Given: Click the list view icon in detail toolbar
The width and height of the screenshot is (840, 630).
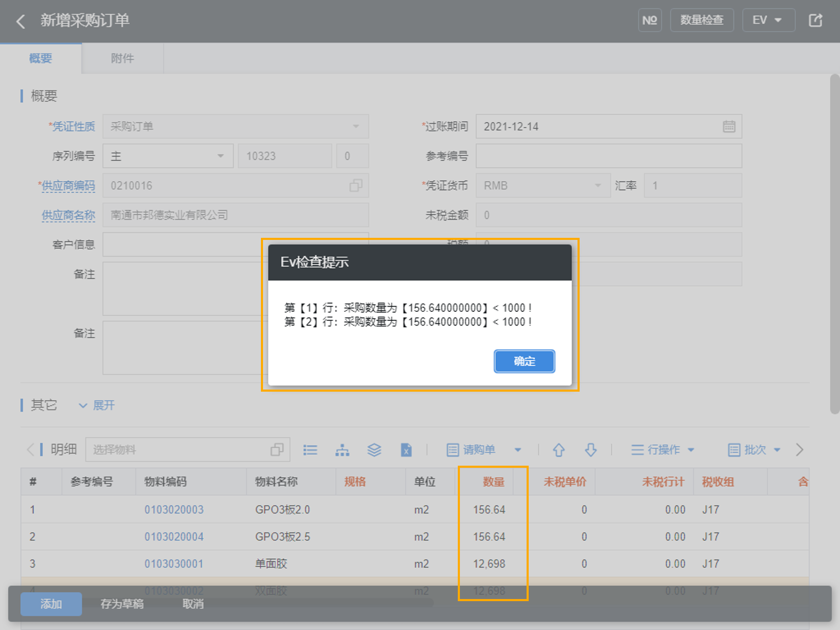Looking at the screenshot, I should (x=310, y=450).
